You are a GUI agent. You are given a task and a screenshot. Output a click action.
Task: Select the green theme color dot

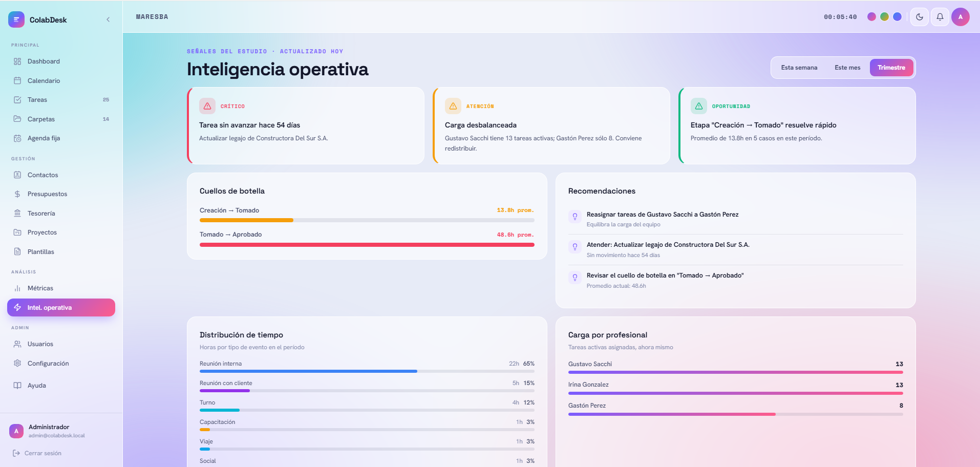click(884, 17)
